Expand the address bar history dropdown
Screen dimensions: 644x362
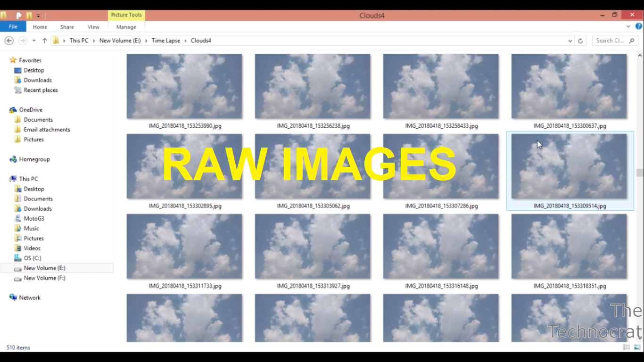[570, 41]
